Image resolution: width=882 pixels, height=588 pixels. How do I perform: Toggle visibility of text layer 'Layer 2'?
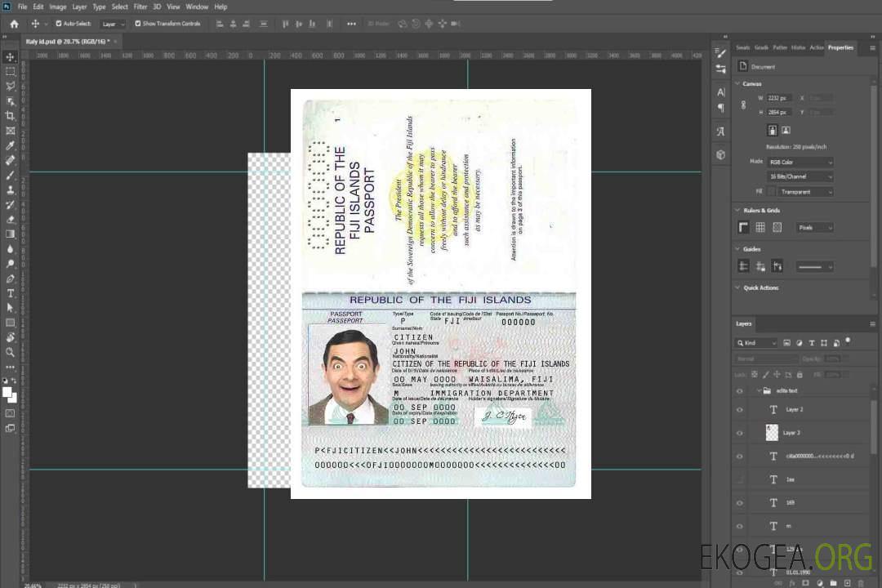740,410
